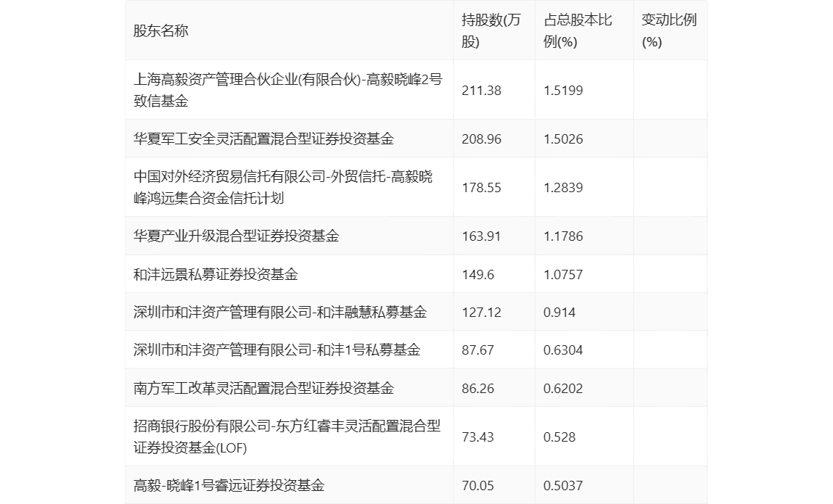This screenshot has width=833, height=504.
Task: Select shareholder 华夏产业升级混合型证券投资基金
Action: pos(237,236)
